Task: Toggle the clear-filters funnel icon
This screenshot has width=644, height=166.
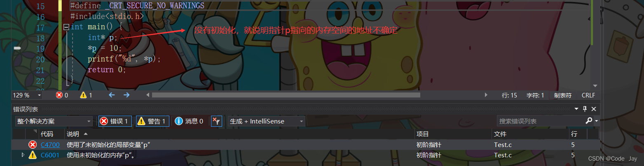Action: point(216,121)
